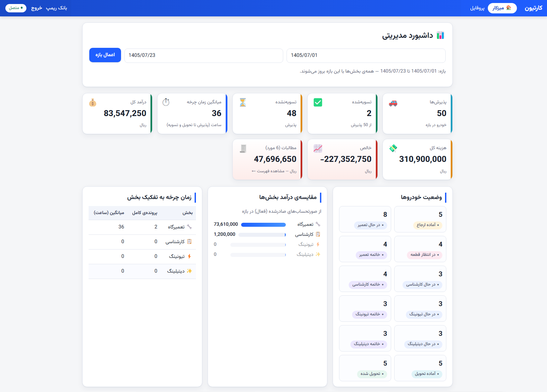Select the آماده تحویل status card

(x=420, y=368)
